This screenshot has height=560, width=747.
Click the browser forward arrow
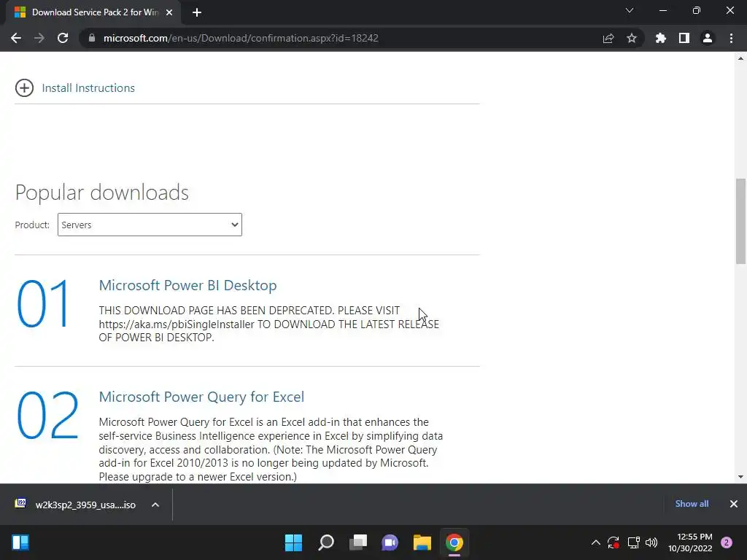click(x=39, y=38)
